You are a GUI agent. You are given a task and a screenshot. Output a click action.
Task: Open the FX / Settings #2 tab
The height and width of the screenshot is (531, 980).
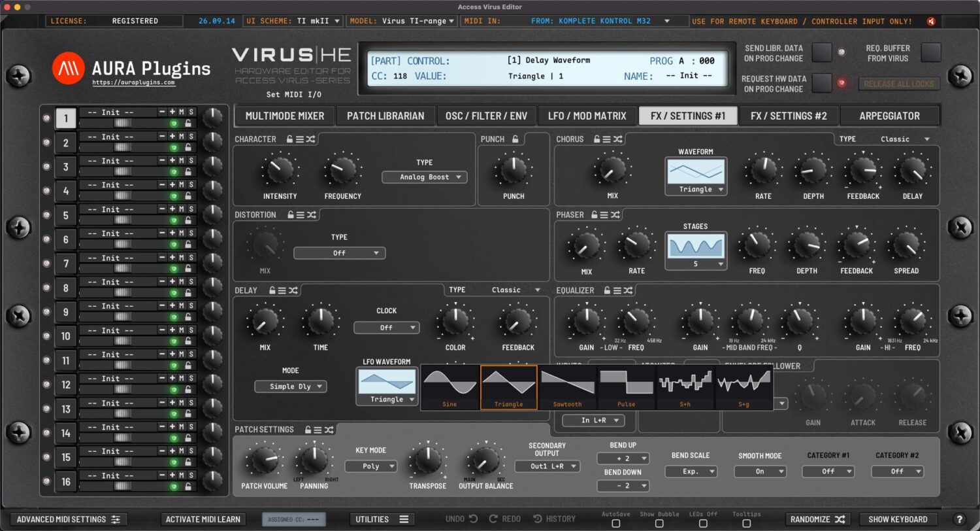[789, 116]
